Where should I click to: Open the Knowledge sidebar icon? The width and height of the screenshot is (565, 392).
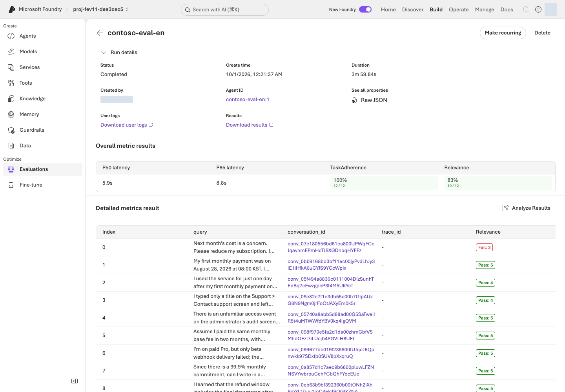(x=11, y=99)
